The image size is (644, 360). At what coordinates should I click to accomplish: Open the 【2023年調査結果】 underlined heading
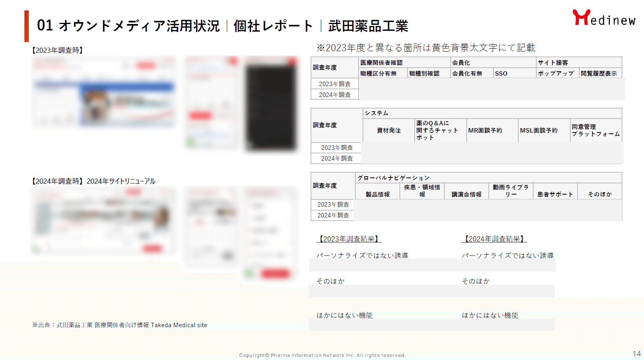click(349, 239)
